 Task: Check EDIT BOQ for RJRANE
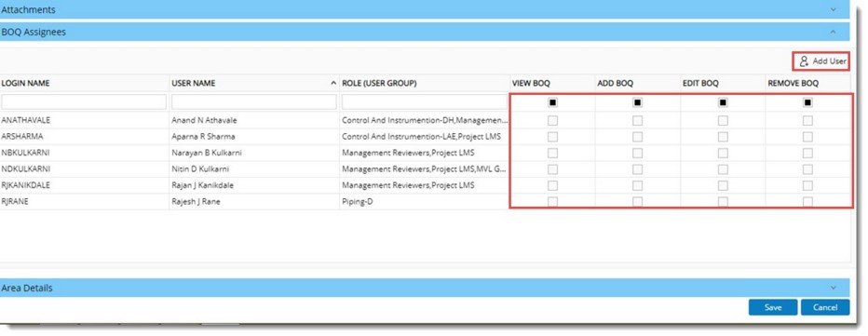(x=723, y=201)
